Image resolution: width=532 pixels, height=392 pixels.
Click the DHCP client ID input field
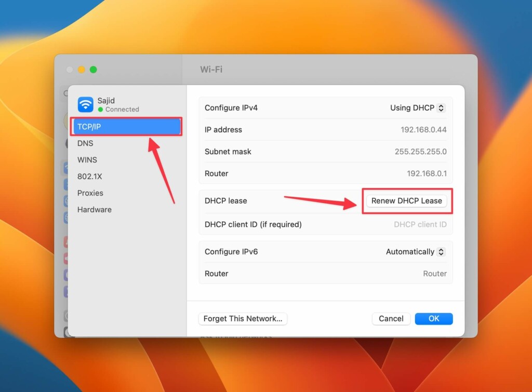coord(420,224)
